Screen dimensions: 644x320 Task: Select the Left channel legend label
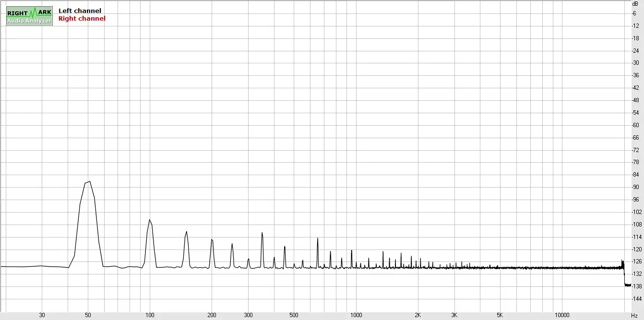[80, 11]
